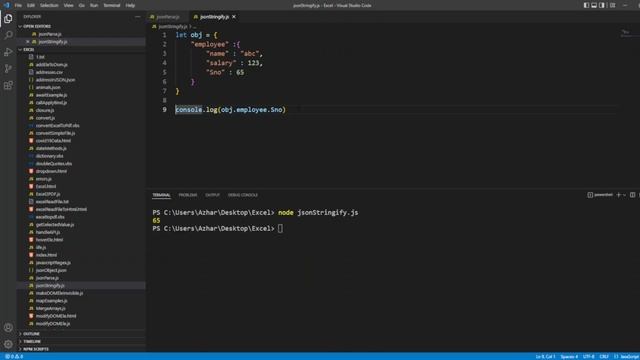Open the Manage gear icon

point(8,344)
